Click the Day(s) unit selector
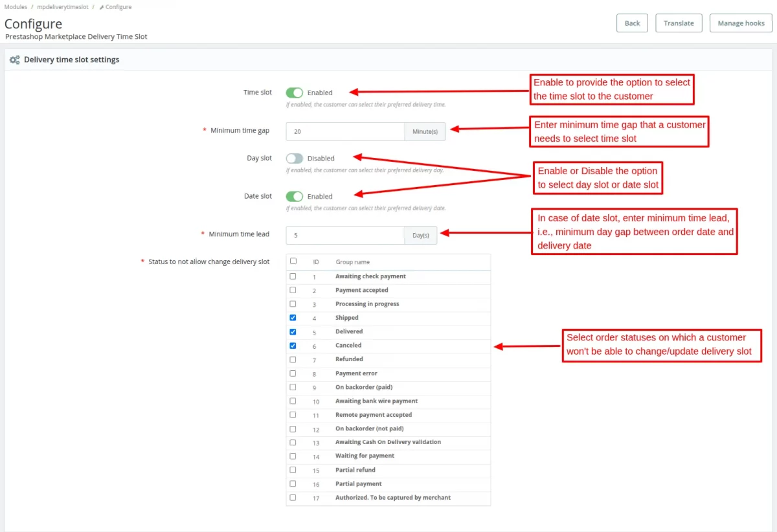The width and height of the screenshot is (777, 532). tap(420, 235)
